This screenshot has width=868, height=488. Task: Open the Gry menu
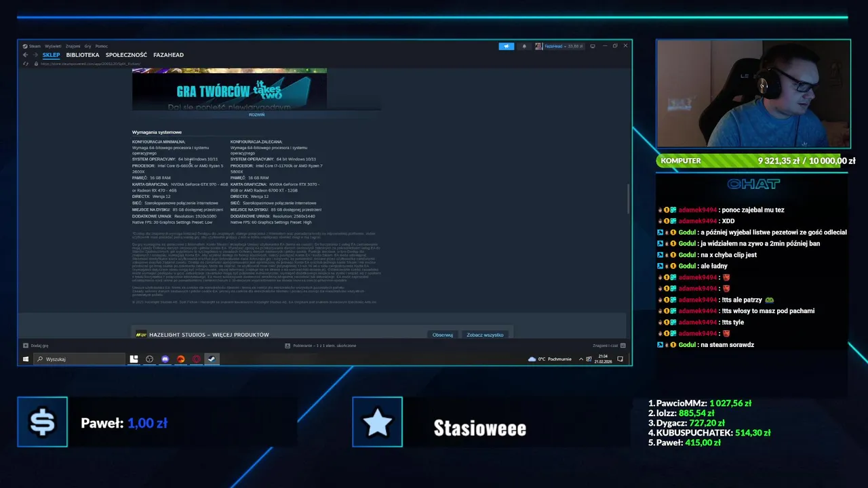tap(87, 46)
